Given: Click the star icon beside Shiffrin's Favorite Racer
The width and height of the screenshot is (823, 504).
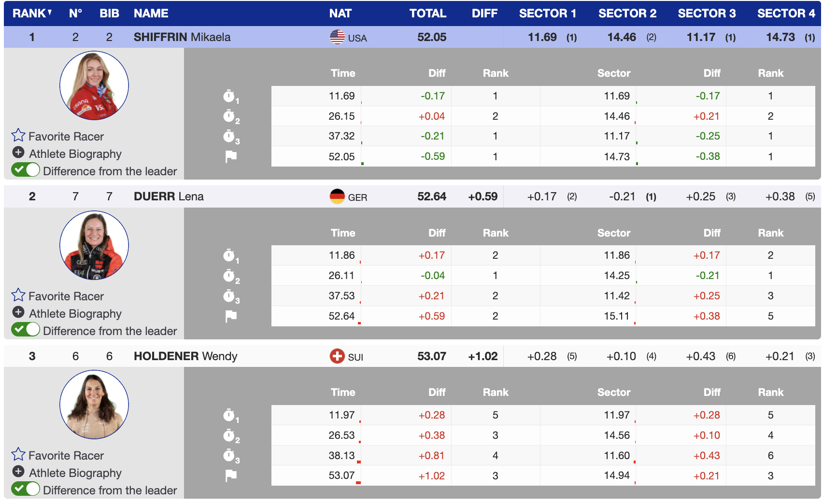Looking at the screenshot, I should [x=18, y=135].
